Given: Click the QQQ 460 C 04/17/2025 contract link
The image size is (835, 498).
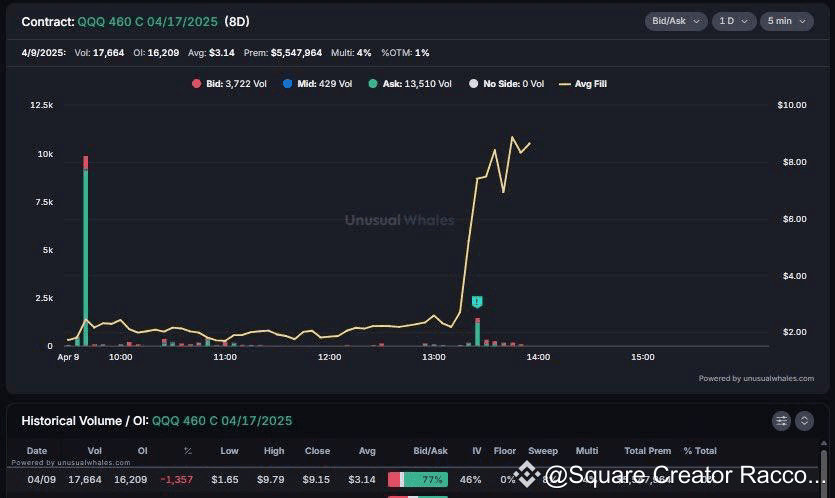Looking at the screenshot, I should pos(148,22).
